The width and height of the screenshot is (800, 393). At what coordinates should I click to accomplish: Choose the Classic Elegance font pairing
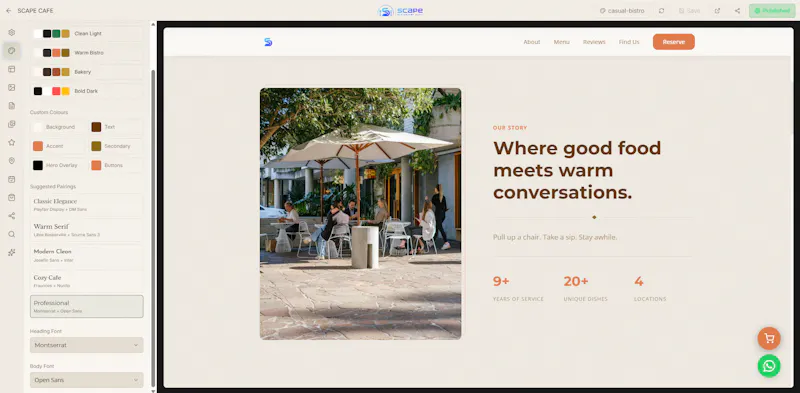pyautogui.click(x=86, y=205)
